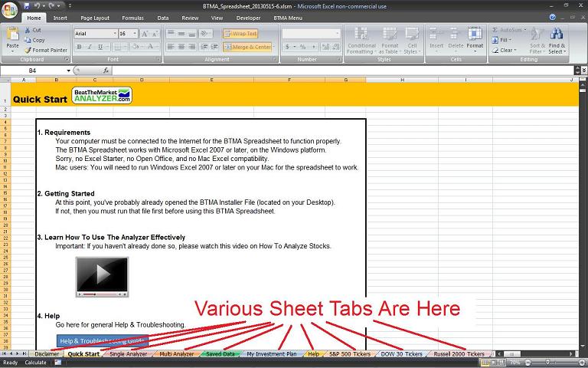Open the Single Analyzer sheet tab
This screenshot has width=588, height=368.
pyautogui.click(x=128, y=354)
